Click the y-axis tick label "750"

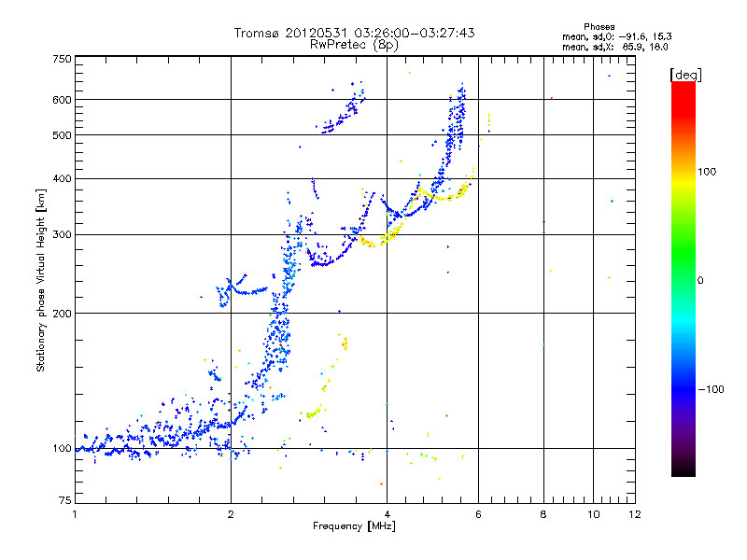63,59
